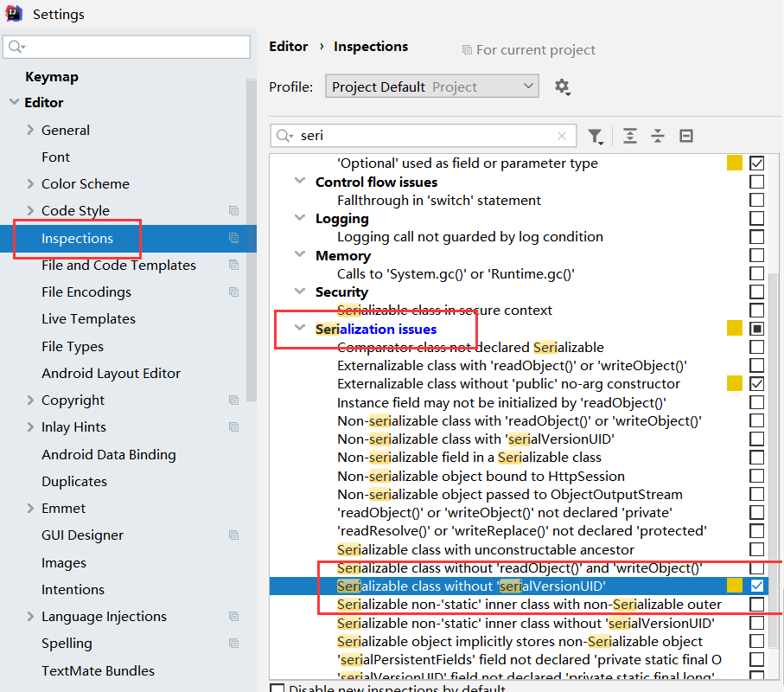The width and height of the screenshot is (784, 692).
Task: Check Logging call not guarded by log condition
Action: [756, 237]
